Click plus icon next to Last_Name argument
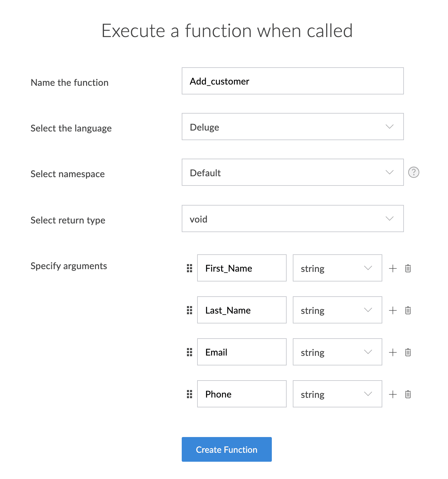Screen dimensions: 448x479 click(393, 310)
